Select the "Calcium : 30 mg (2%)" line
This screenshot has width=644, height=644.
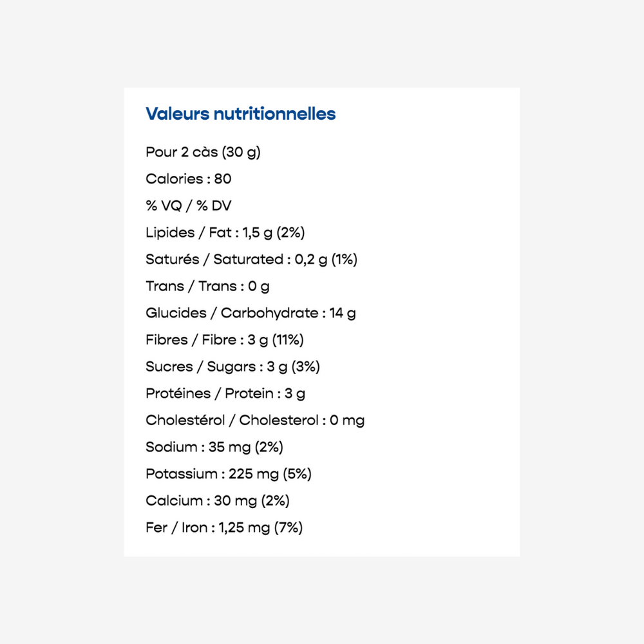tap(217, 501)
